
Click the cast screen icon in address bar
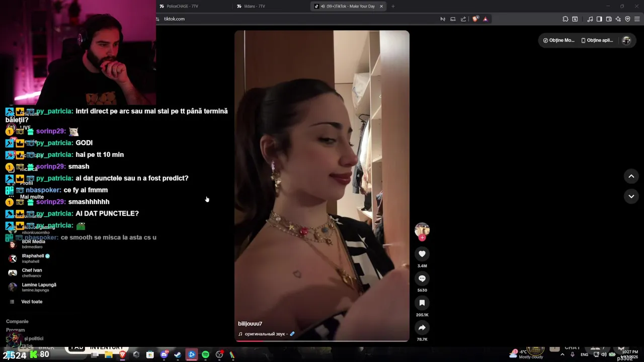pos(453,19)
